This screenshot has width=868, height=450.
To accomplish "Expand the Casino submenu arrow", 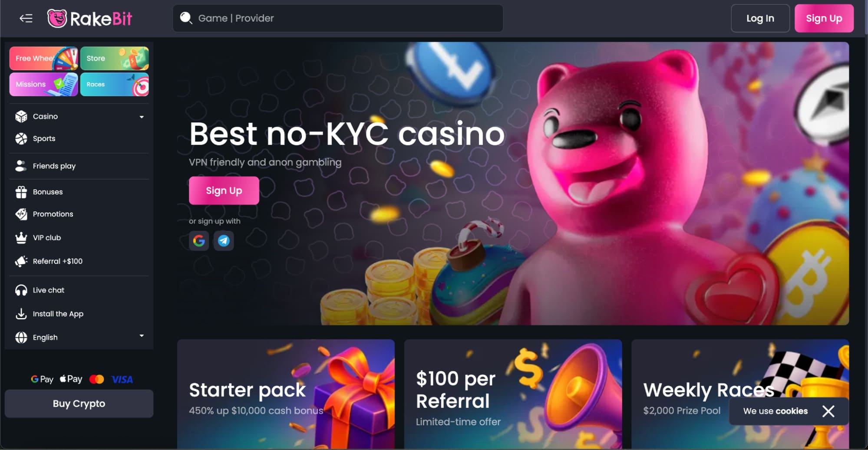I will click(x=142, y=117).
